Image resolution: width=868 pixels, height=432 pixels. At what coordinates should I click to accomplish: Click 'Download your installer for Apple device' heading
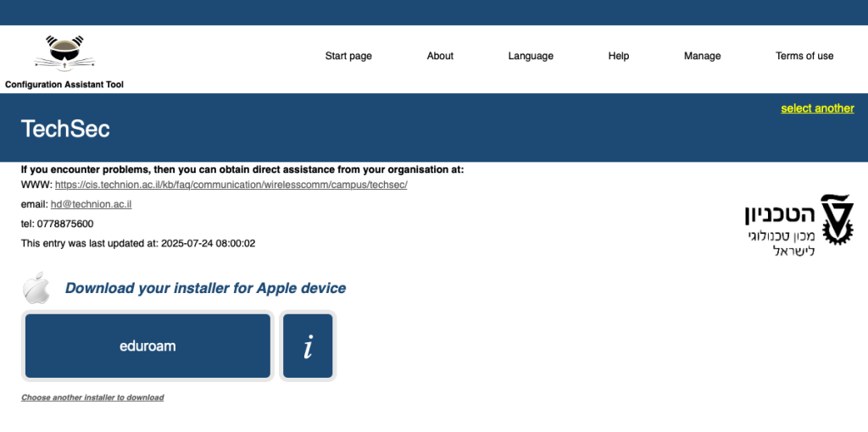(x=205, y=288)
